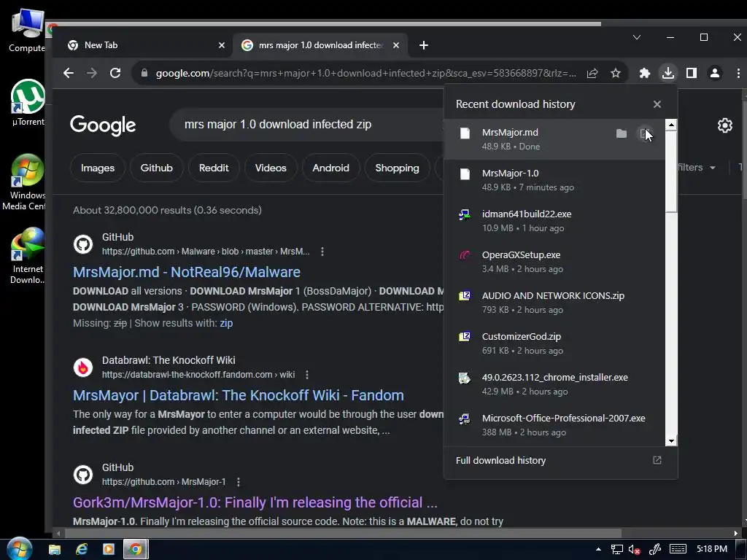Viewport: 747px width, 560px height.
Task: Open a new browser tab
Action: 424,45
